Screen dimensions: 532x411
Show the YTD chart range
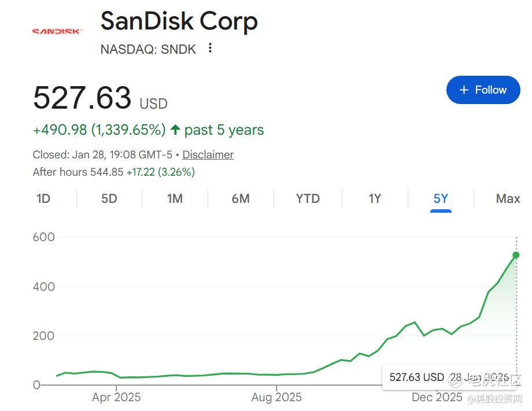click(x=308, y=199)
